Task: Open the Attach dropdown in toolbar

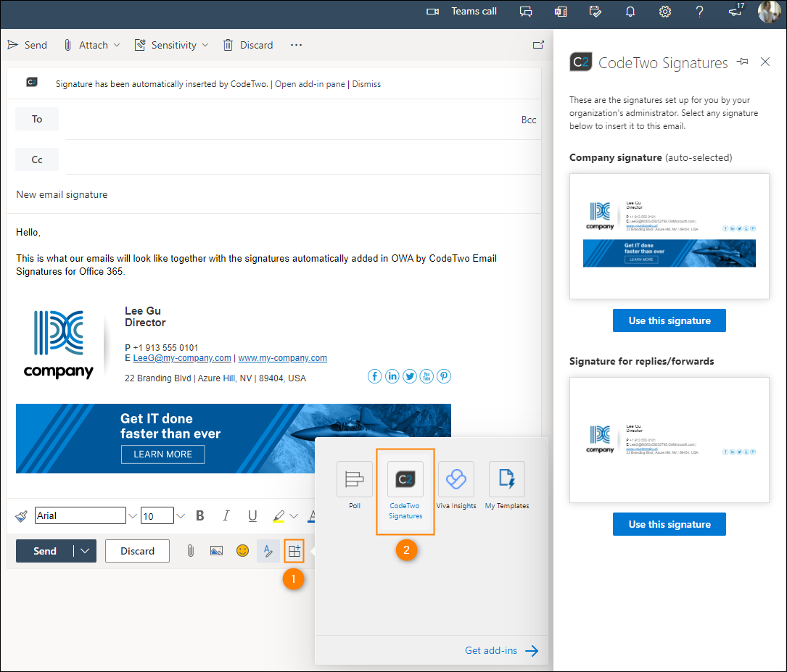Action: coord(92,45)
